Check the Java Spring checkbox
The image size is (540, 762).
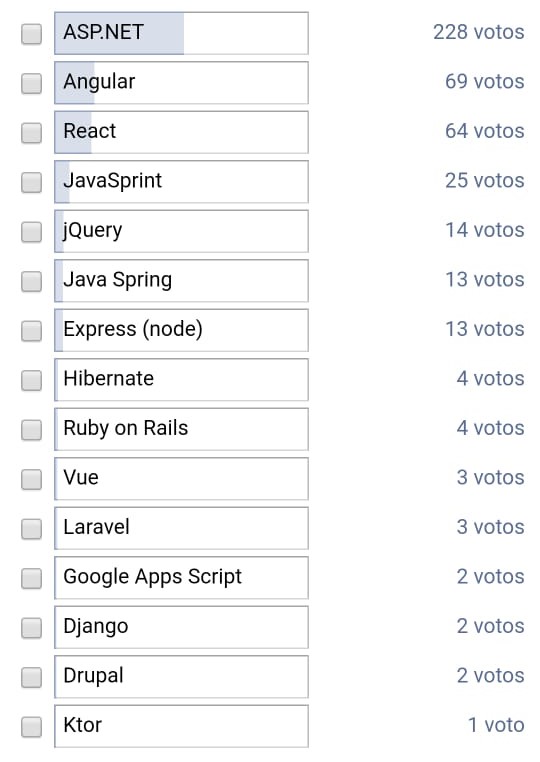click(x=32, y=281)
